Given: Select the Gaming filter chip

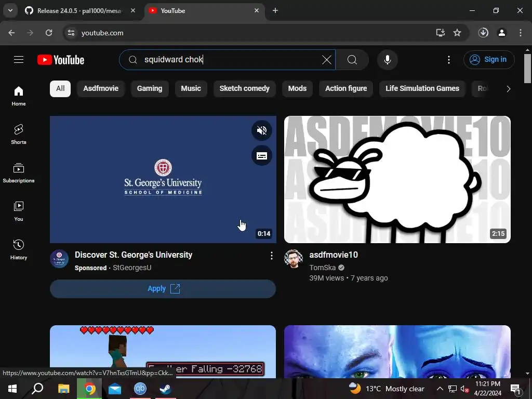Looking at the screenshot, I should click(x=150, y=88).
